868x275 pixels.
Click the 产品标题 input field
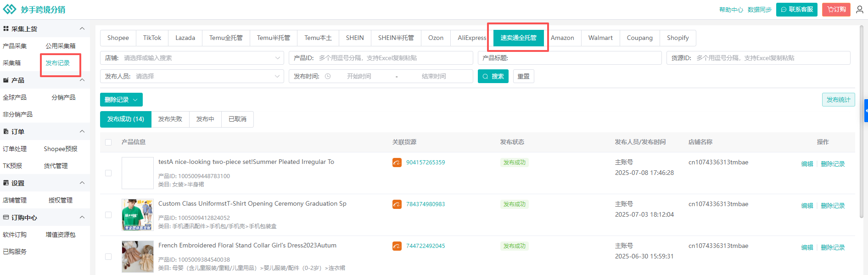(570, 58)
